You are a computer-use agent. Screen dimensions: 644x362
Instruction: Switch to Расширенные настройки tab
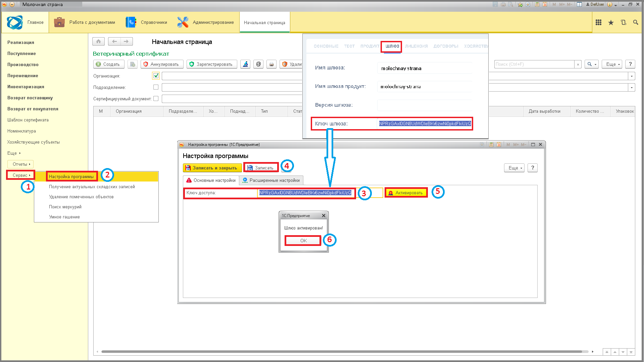click(x=271, y=180)
